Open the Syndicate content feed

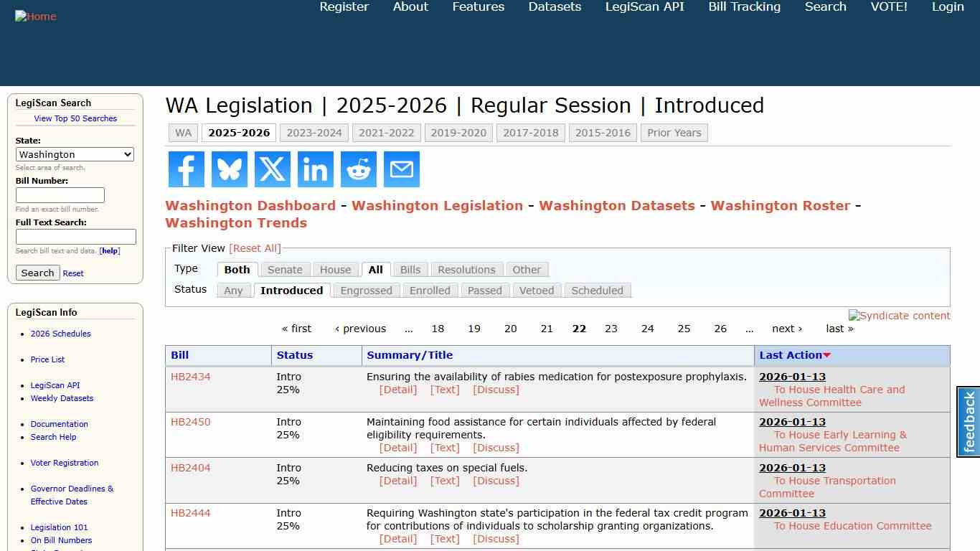tap(899, 316)
